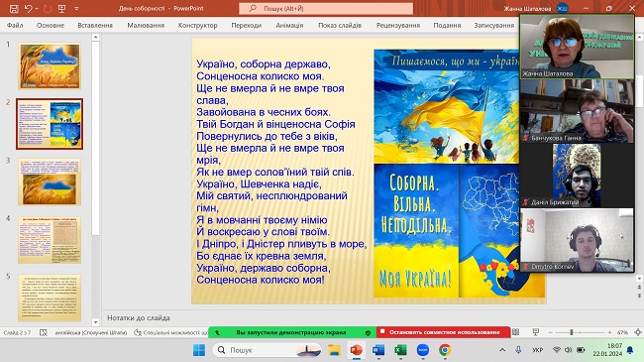Image resolution: width=644 pixels, height=362 pixels.
Task: Click Данiл Брижатий video tile
Action: pyautogui.click(x=577, y=176)
